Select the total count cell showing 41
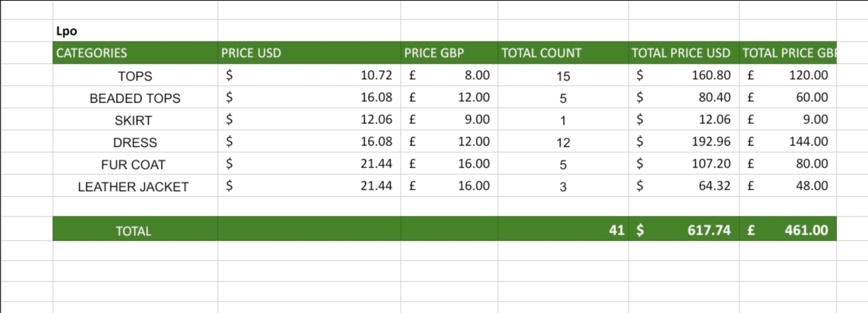The height and width of the screenshot is (313, 868). pos(563,231)
